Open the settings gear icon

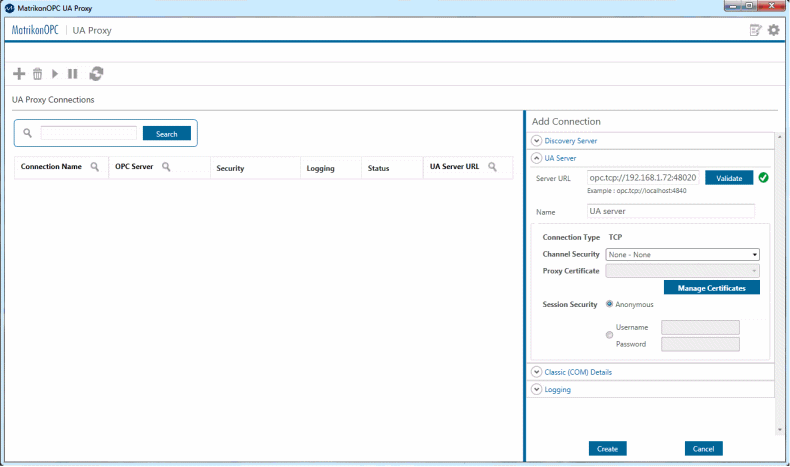click(x=773, y=30)
